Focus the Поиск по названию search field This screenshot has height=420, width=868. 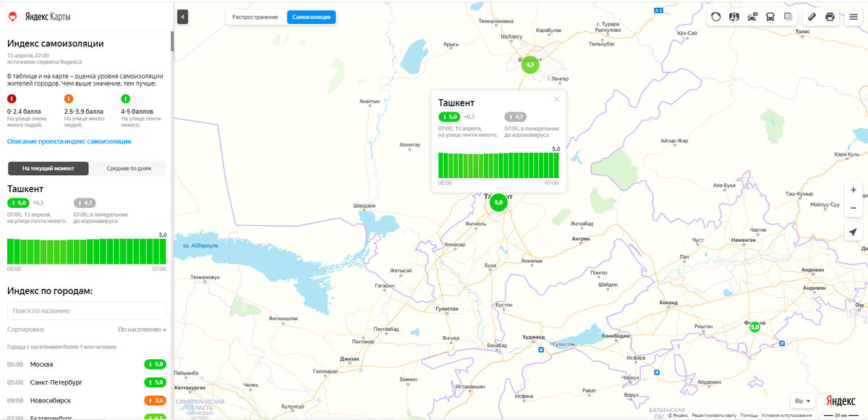(87, 311)
